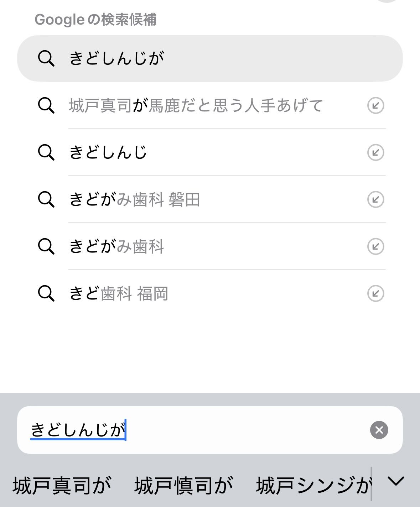Tap the fill arrow beside きどがみ歯科 suggestion
The height and width of the screenshot is (507, 420).
375,246
